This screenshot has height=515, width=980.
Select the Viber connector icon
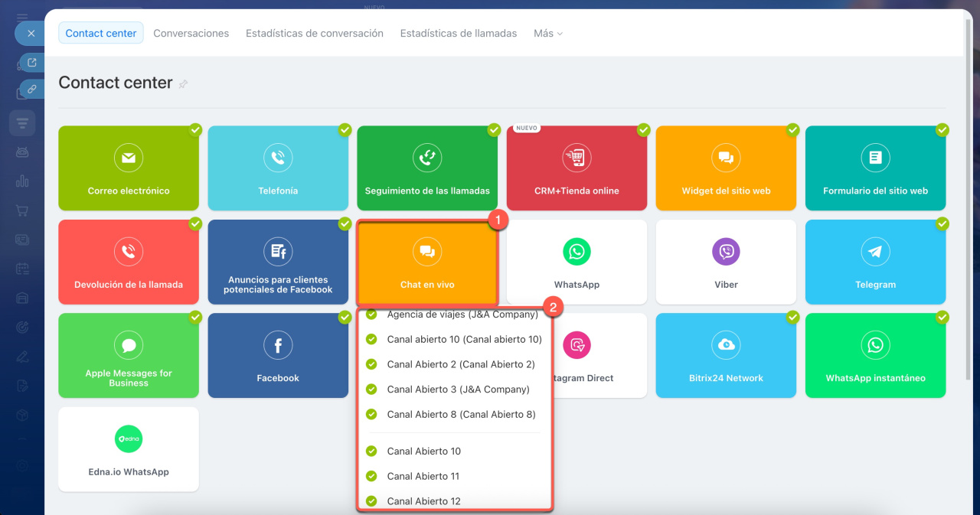pyautogui.click(x=726, y=252)
